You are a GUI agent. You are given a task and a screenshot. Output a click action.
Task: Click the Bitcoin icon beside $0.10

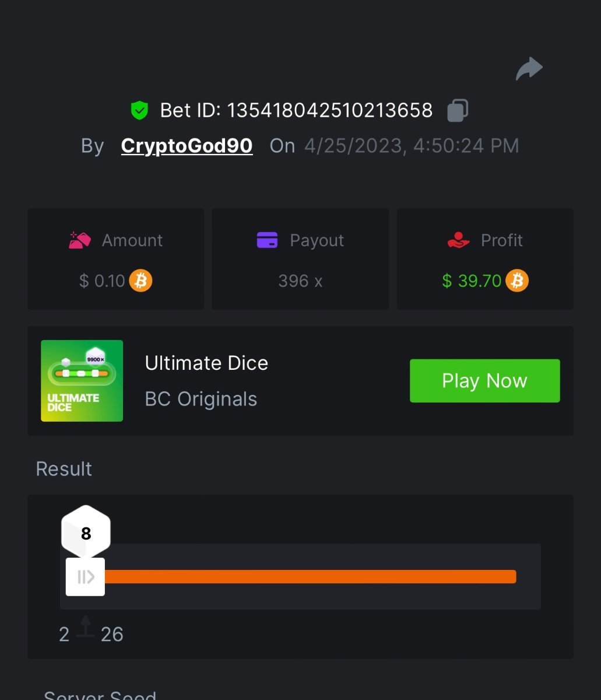click(x=140, y=281)
